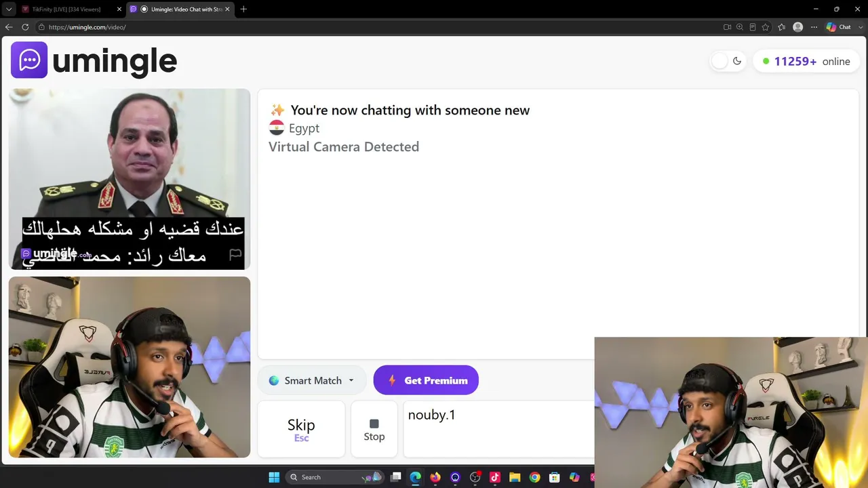Go back to the previous page
The image size is (868, 488).
[9, 27]
